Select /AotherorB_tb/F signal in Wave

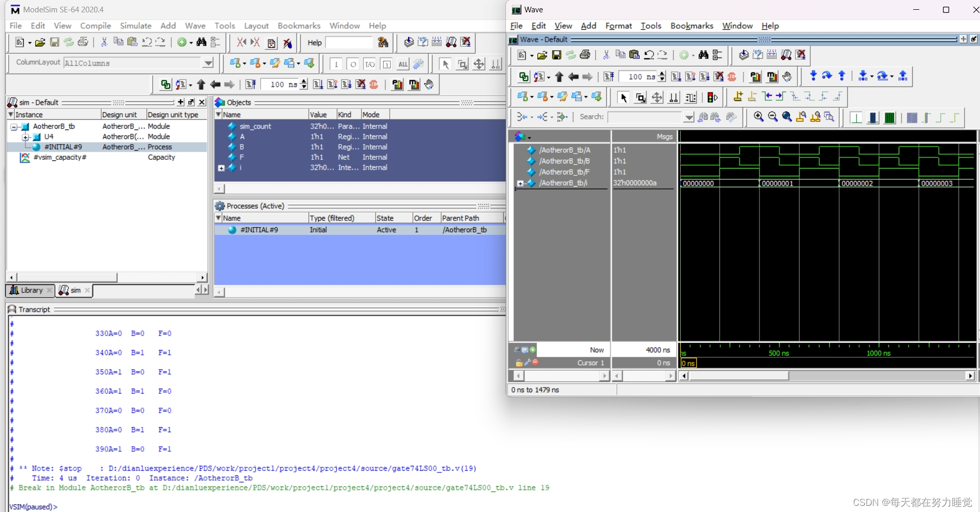click(564, 172)
